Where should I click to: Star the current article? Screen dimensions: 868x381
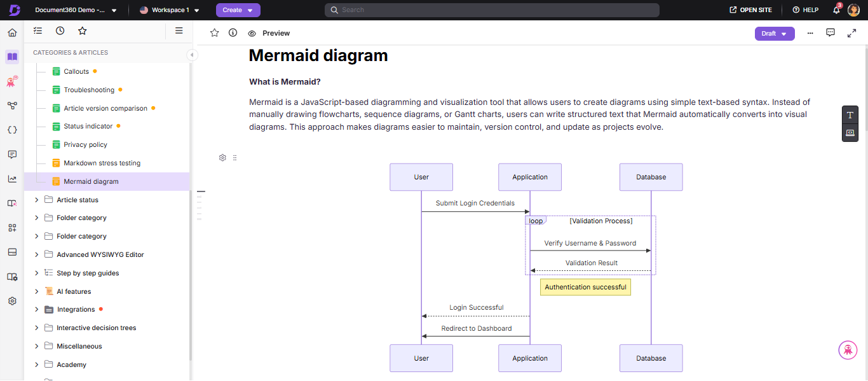pos(215,33)
